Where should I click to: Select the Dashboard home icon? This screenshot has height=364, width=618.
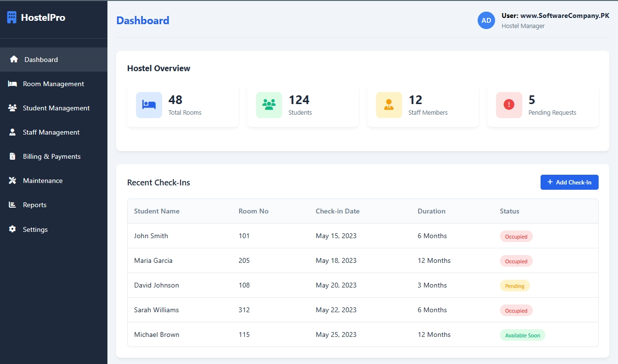13,59
